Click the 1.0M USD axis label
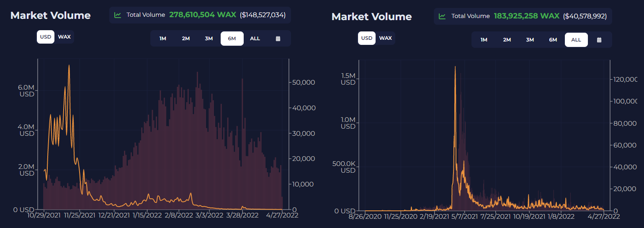The image size is (644, 228). click(348, 123)
